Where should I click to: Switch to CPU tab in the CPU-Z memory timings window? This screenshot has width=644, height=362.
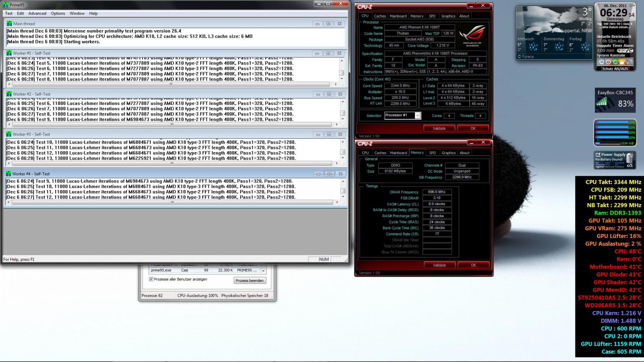pyautogui.click(x=365, y=153)
